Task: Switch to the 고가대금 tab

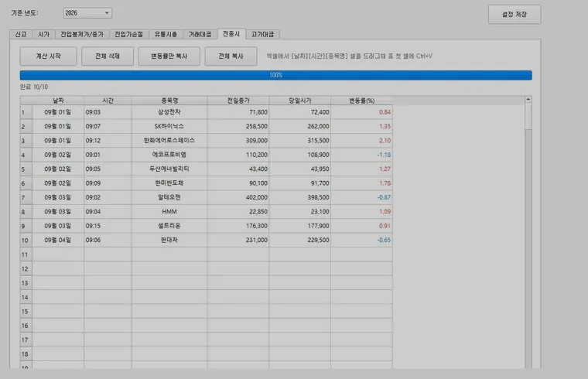Action: click(262, 34)
